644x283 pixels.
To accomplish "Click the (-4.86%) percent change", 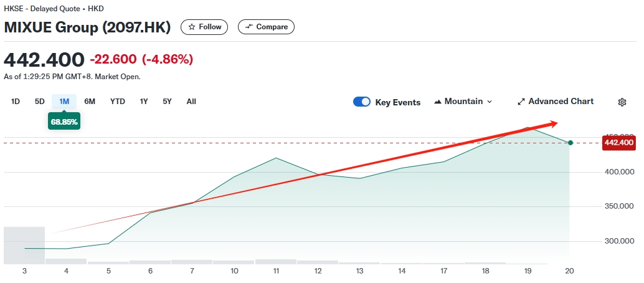I will (x=168, y=60).
